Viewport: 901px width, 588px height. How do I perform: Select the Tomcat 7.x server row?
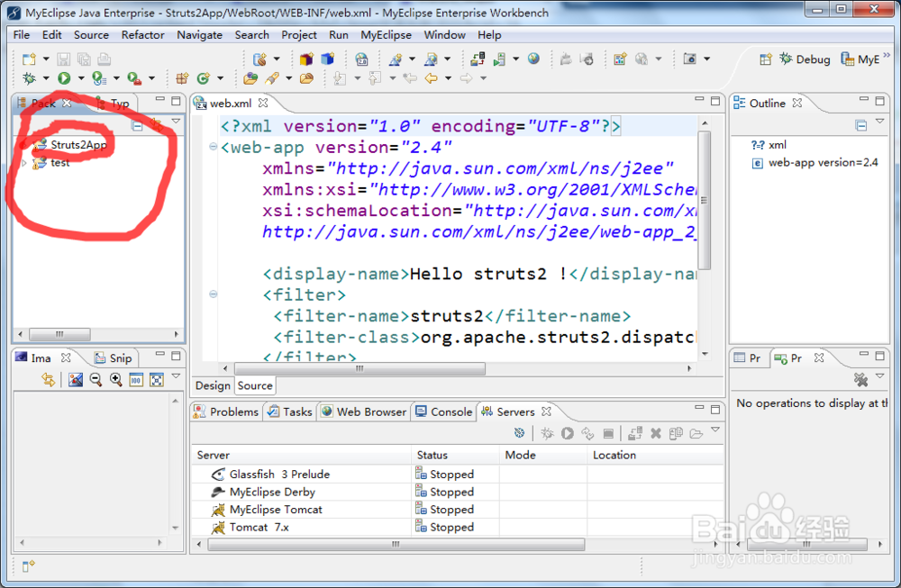tap(457, 527)
